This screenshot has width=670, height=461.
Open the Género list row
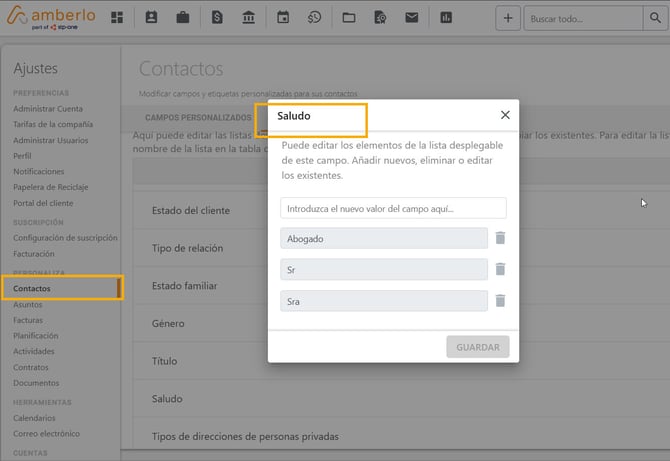(168, 323)
